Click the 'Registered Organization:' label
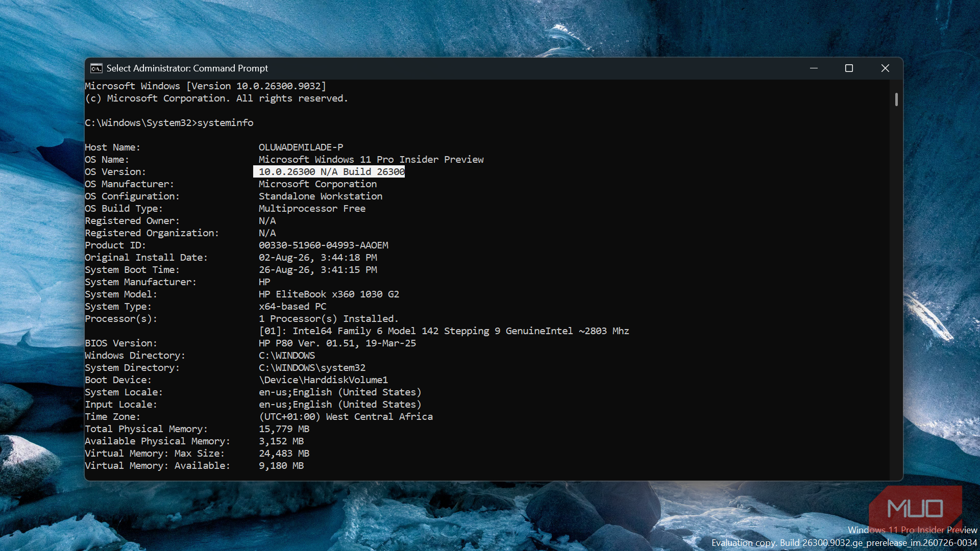 [152, 233]
